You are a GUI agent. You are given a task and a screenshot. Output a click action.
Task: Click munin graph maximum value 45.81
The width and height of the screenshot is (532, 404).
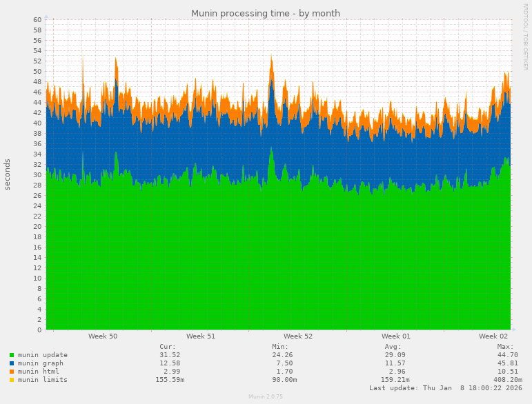(508, 363)
